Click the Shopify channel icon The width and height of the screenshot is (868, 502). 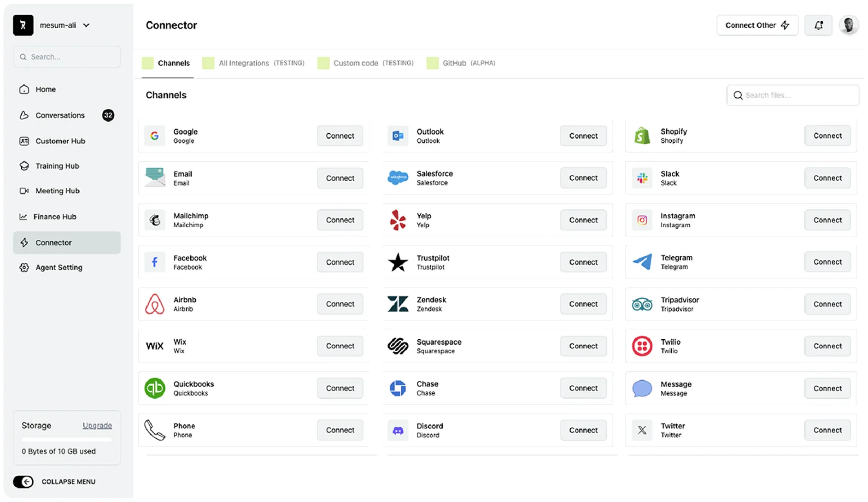(642, 136)
